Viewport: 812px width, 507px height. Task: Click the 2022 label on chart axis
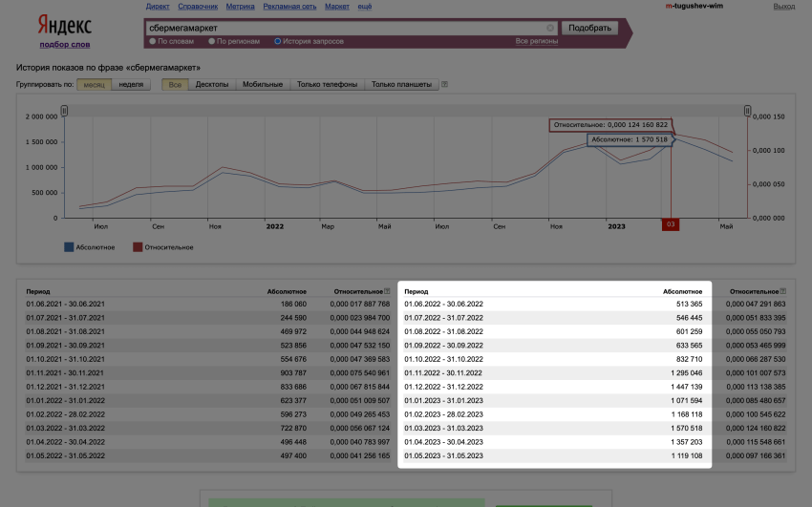pyautogui.click(x=275, y=226)
